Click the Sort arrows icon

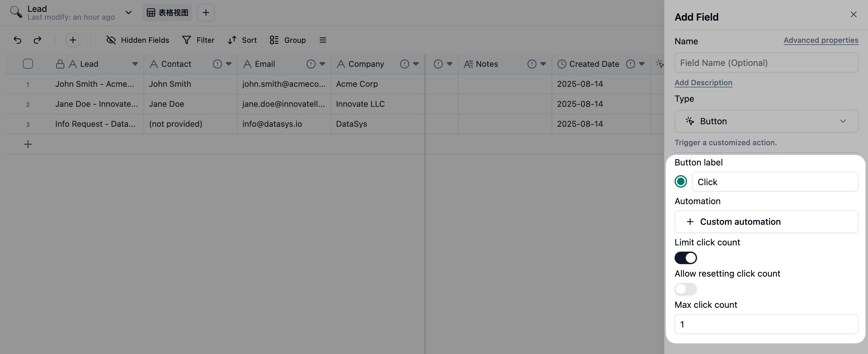[232, 40]
